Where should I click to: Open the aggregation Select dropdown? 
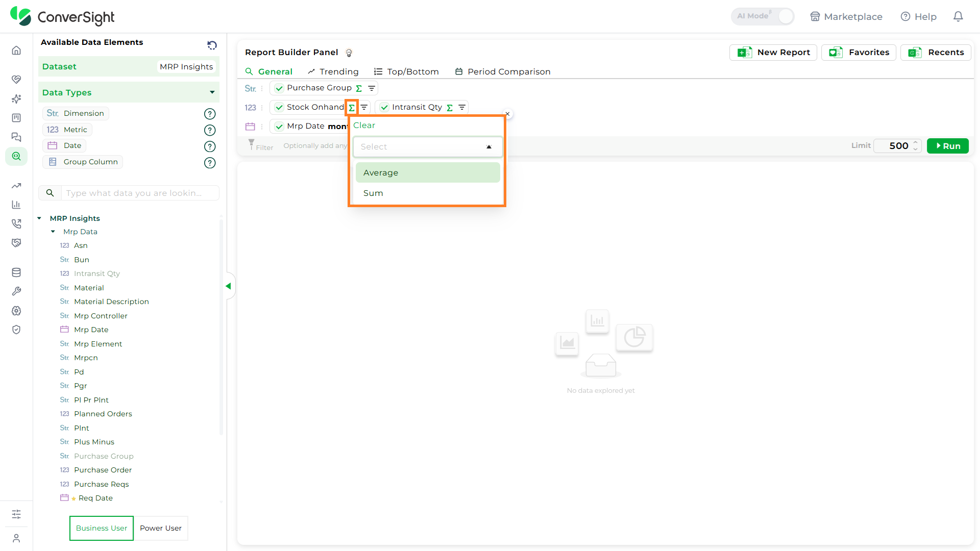pyautogui.click(x=428, y=147)
